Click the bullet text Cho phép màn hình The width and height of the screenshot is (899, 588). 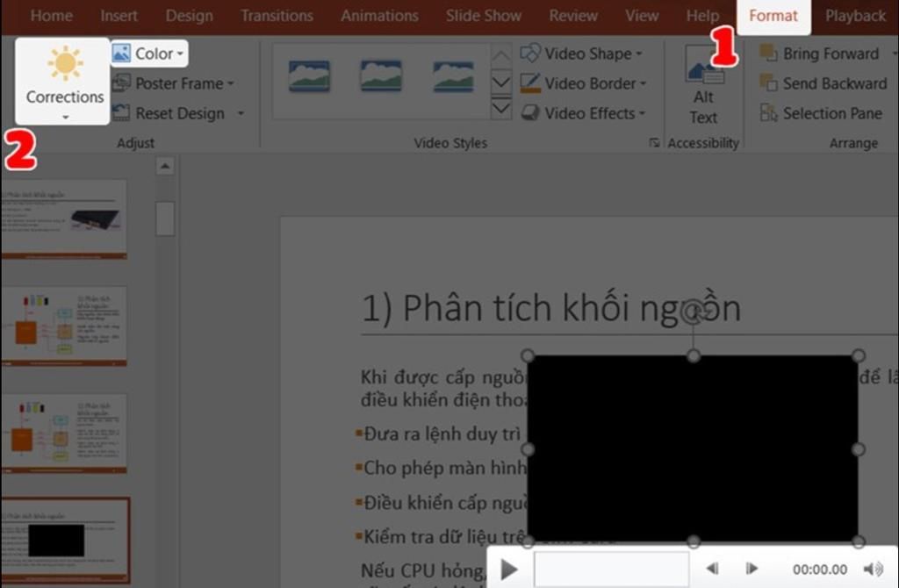pyautogui.click(x=445, y=468)
